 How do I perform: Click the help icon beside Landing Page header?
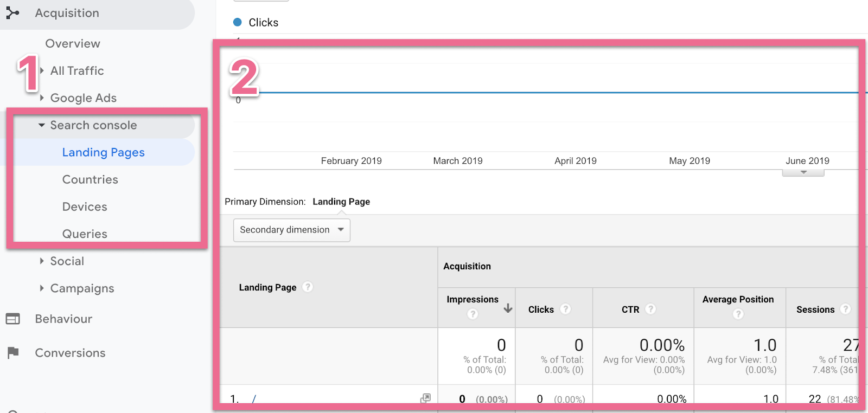308,287
